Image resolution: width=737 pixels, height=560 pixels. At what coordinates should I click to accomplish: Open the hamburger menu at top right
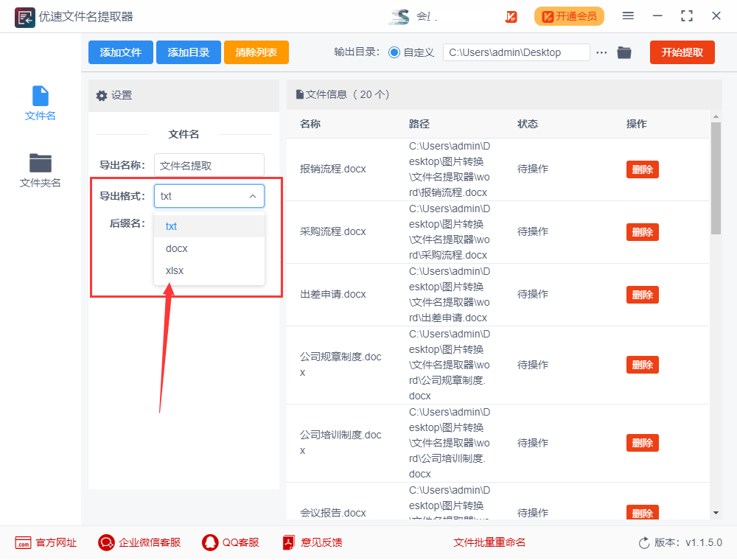(629, 15)
